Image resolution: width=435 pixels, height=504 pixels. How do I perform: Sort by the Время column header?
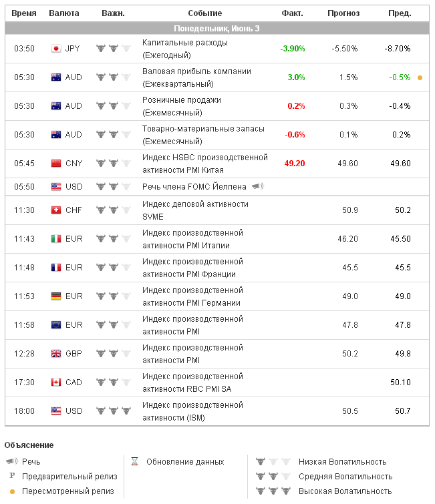click(24, 13)
